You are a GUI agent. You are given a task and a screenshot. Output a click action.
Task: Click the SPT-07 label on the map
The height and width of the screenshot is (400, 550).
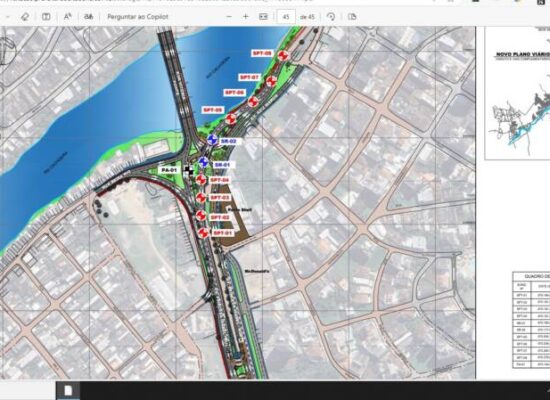coord(249,77)
